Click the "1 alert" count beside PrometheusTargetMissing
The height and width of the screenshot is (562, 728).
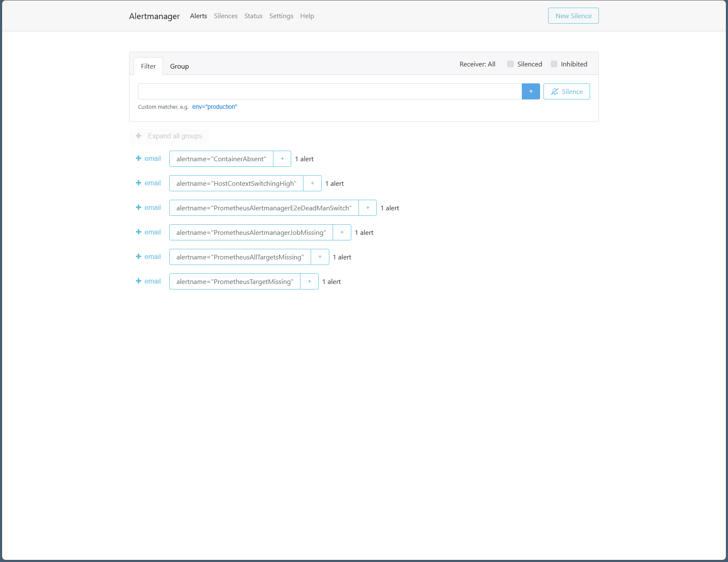pos(331,281)
